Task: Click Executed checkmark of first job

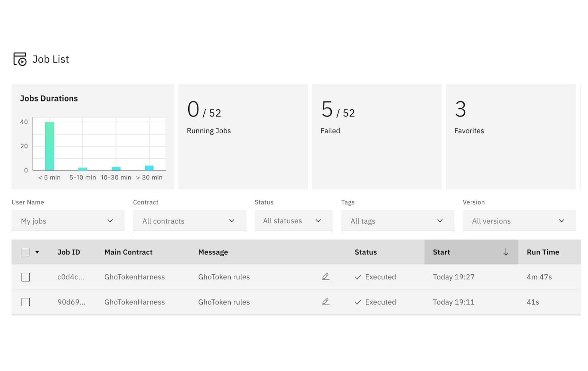Action: [x=357, y=277]
